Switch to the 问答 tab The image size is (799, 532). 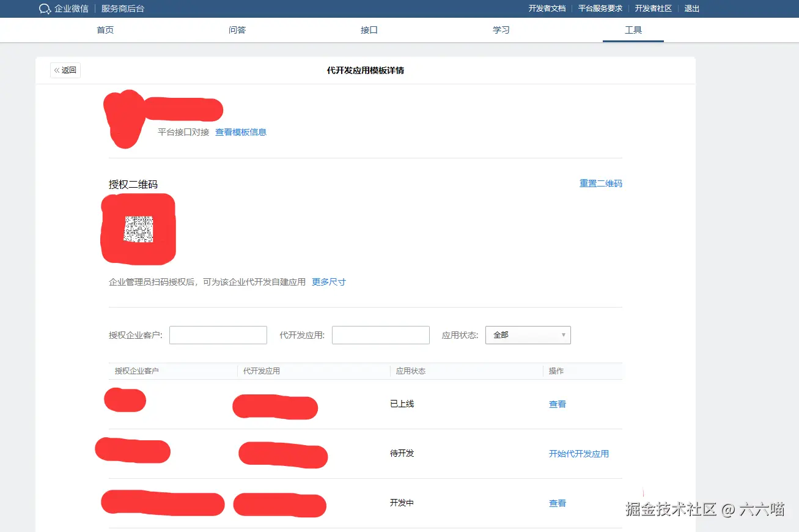click(x=237, y=30)
